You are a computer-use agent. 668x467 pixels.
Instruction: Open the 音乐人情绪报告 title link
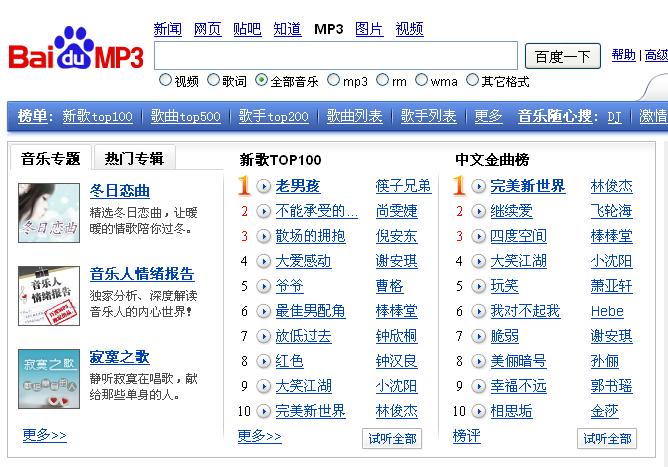[142, 274]
